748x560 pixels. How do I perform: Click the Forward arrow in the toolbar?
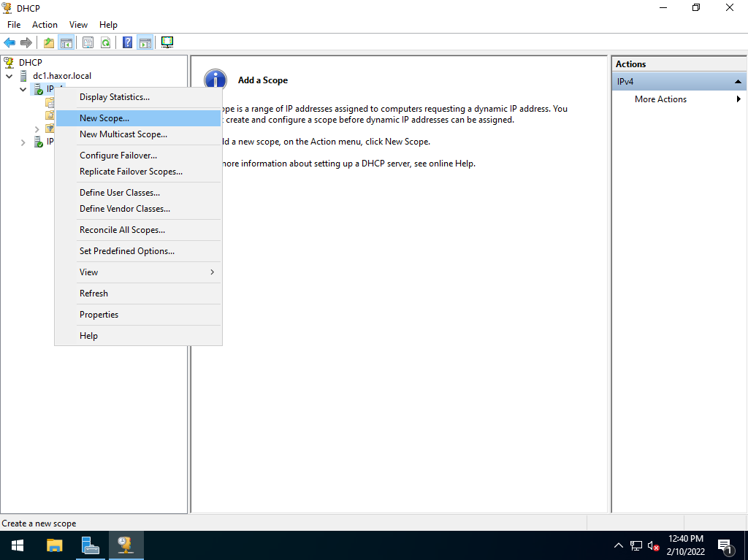click(x=26, y=42)
